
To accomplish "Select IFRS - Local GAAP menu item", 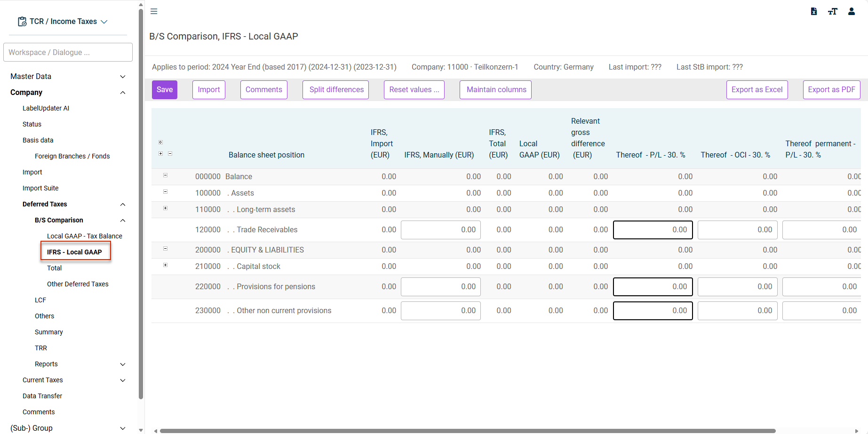I will pyautogui.click(x=74, y=252).
